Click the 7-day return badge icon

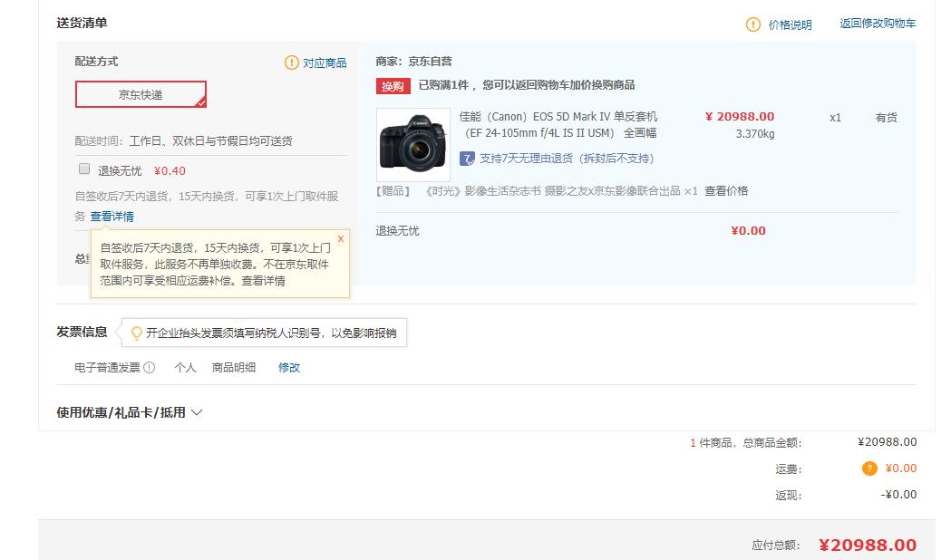pos(467,159)
